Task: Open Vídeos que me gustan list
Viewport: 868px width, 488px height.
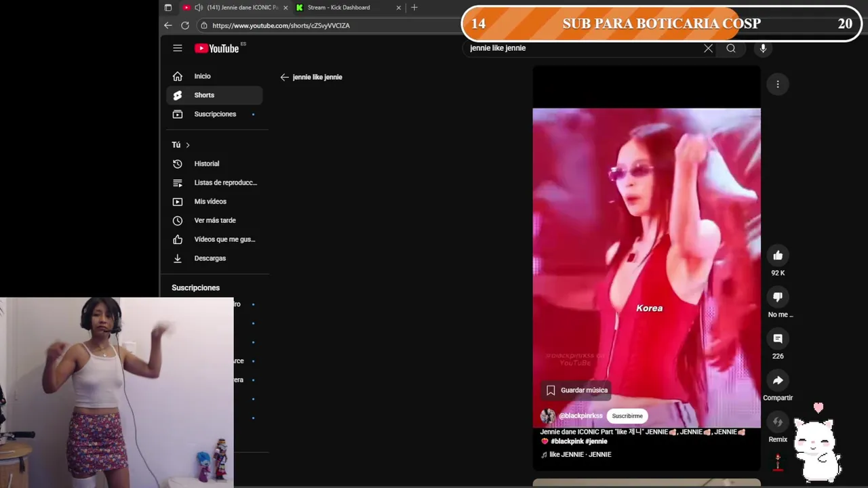Action: pos(214,239)
